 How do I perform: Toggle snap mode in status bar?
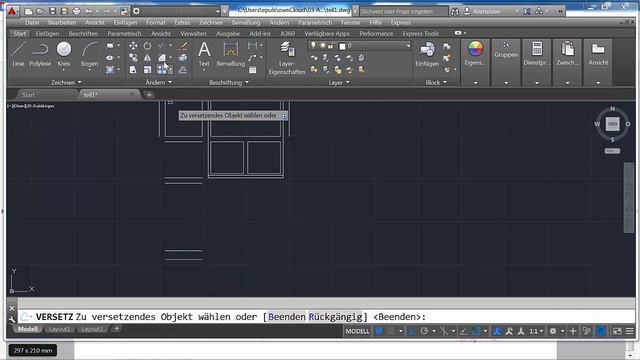click(x=391, y=331)
